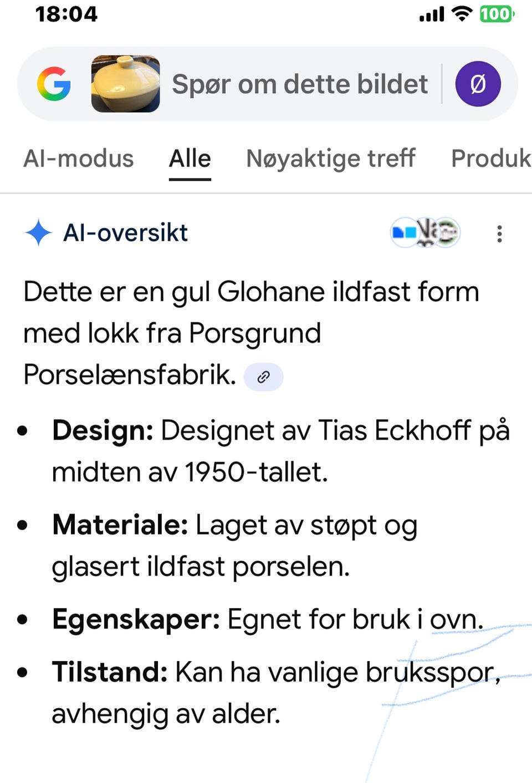Switch to the AI-modus tab
Viewport: 532px width, 783px height.
point(79,159)
